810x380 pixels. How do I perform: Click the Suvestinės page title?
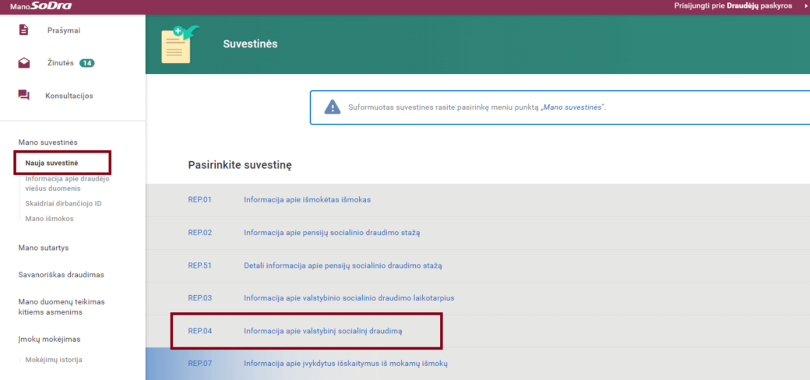tap(250, 44)
